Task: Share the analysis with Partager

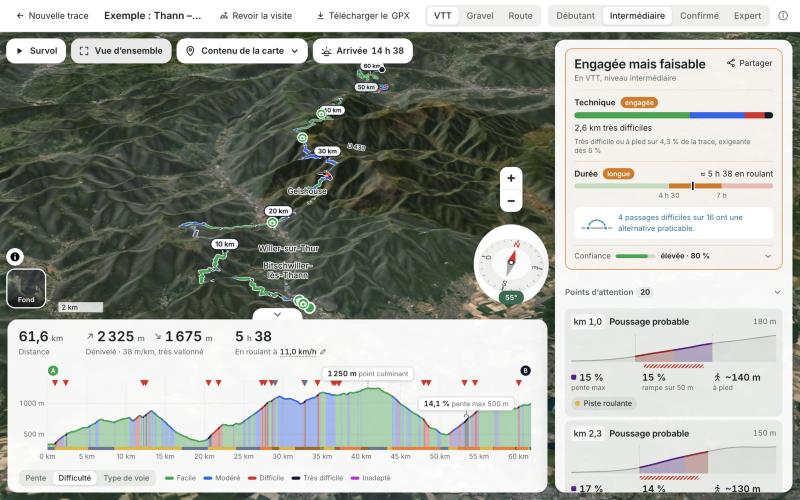Action: click(x=749, y=63)
